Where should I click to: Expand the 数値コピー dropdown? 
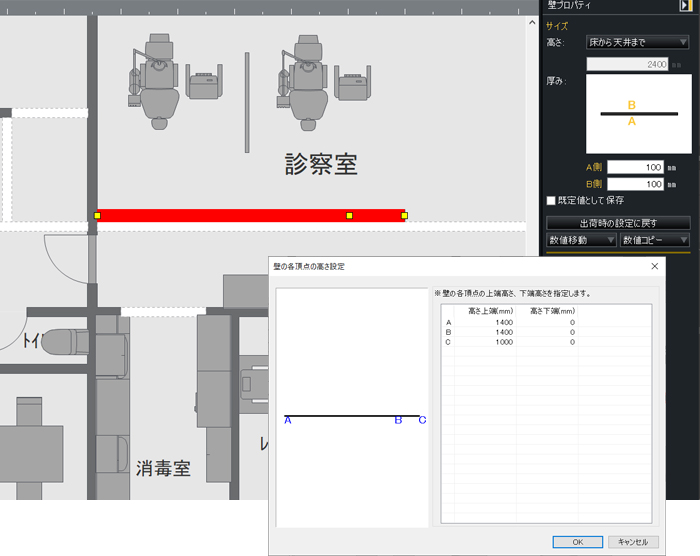coord(654,240)
